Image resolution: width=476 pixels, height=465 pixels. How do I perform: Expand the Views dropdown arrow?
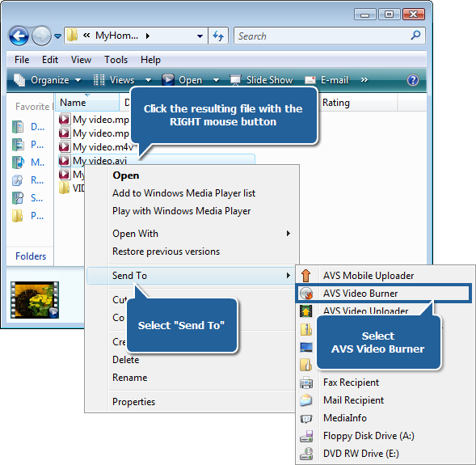pyautogui.click(x=148, y=80)
